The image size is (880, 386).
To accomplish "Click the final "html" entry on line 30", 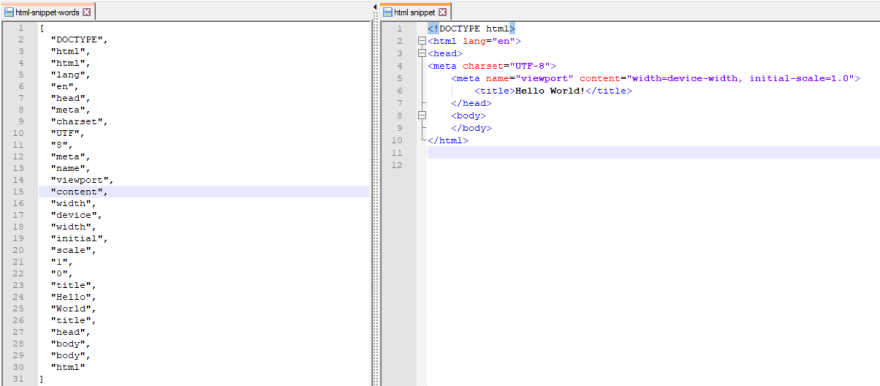I will [x=68, y=367].
